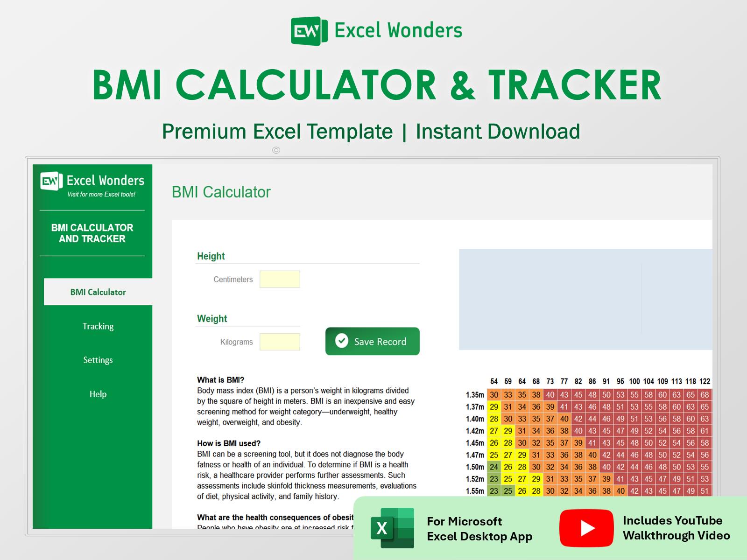The height and width of the screenshot is (560, 747).
Task: Select the Centimeters height input field
Action: [280, 279]
